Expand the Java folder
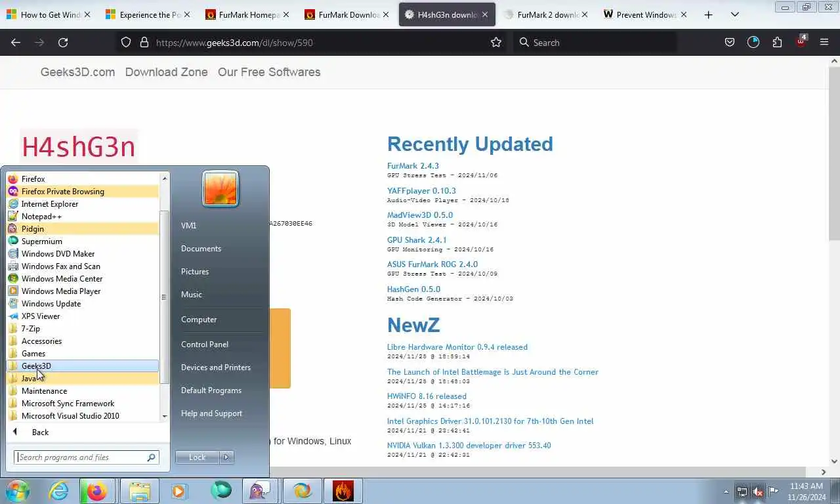The width and height of the screenshot is (840, 504). click(82, 379)
